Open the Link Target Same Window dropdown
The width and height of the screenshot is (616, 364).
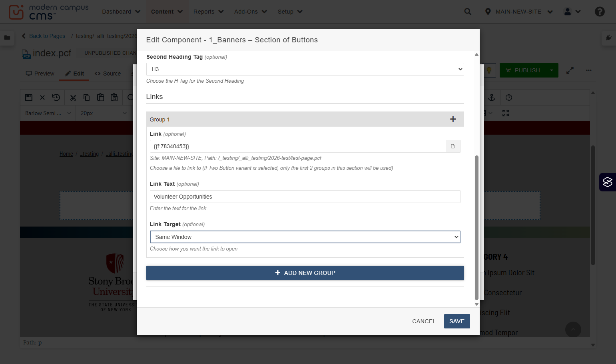(305, 237)
